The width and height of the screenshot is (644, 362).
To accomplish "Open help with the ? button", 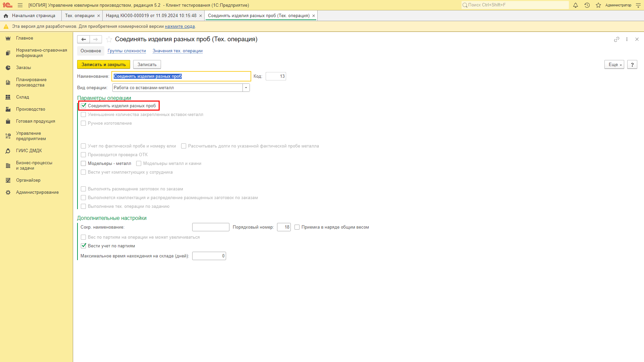I will 632,65.
